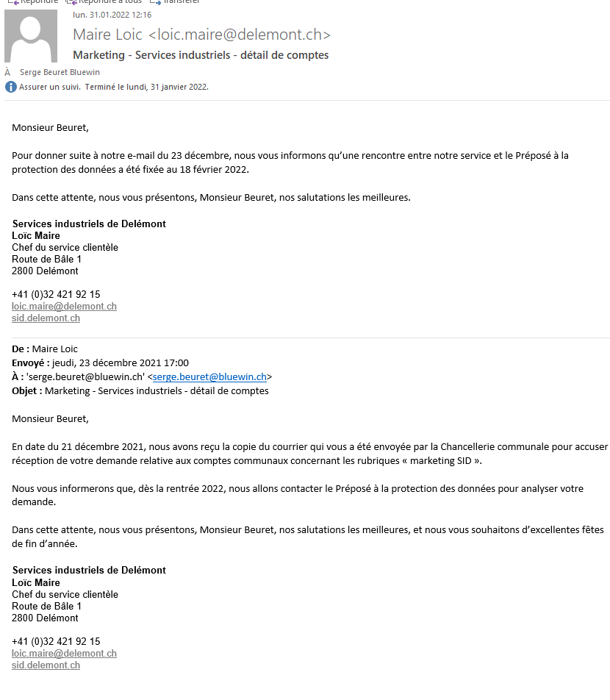Image resolution: width=610 pixels, height=700 pixels.
Task: Click the Répondre reply icon
Action: 12,2
